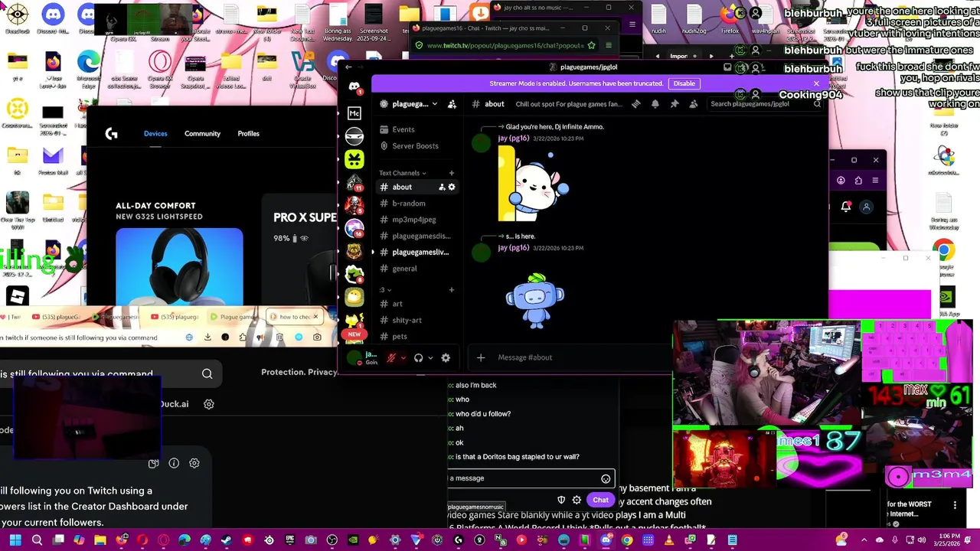Viewport: 980px width, 551px height.
Task: Click the Discord server search field
Action: 765,104
